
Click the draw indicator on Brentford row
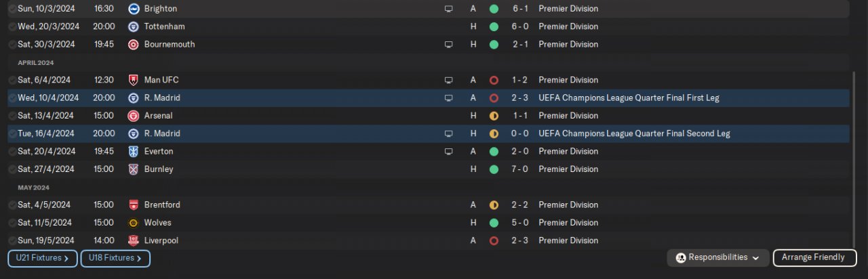[494, 205]
